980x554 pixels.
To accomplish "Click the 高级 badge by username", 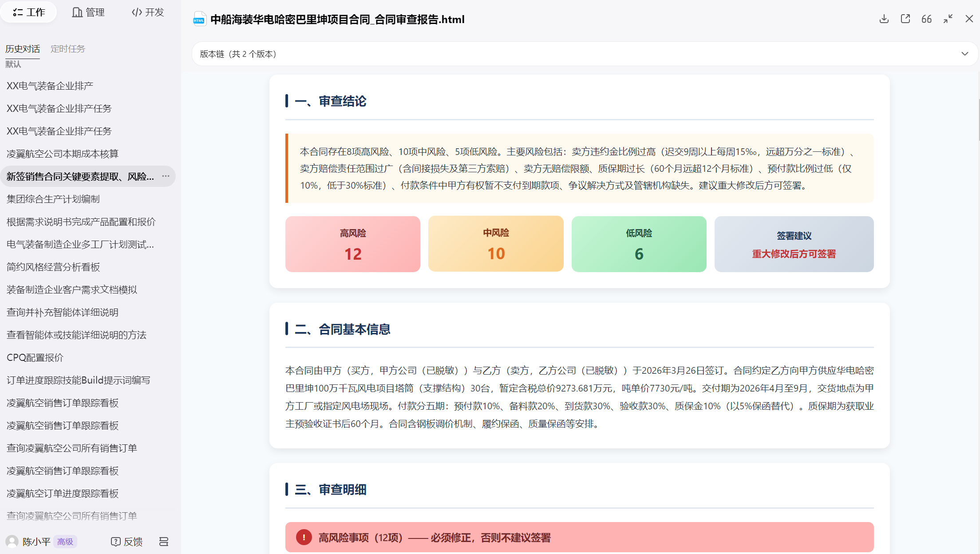I will click(65, 542).
